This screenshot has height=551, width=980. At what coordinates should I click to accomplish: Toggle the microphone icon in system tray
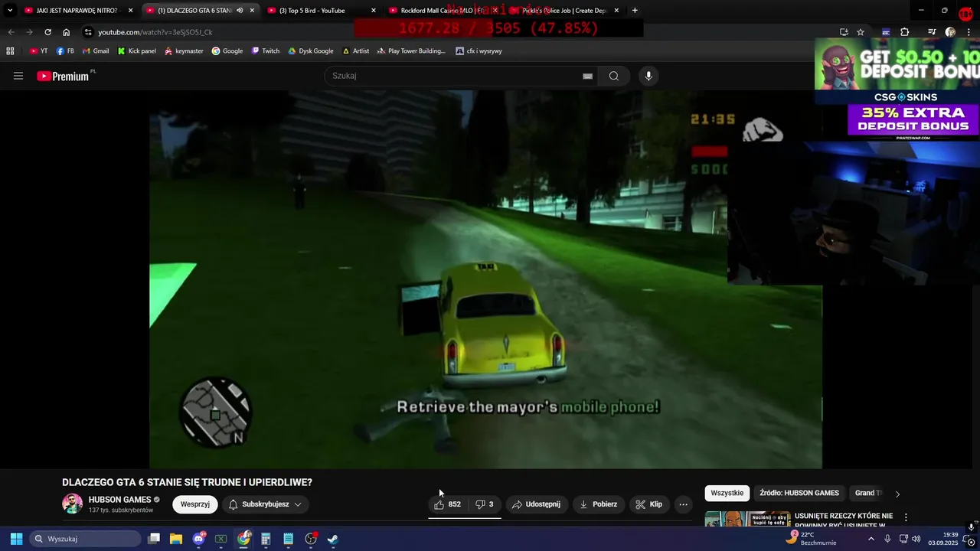point(887,539)
